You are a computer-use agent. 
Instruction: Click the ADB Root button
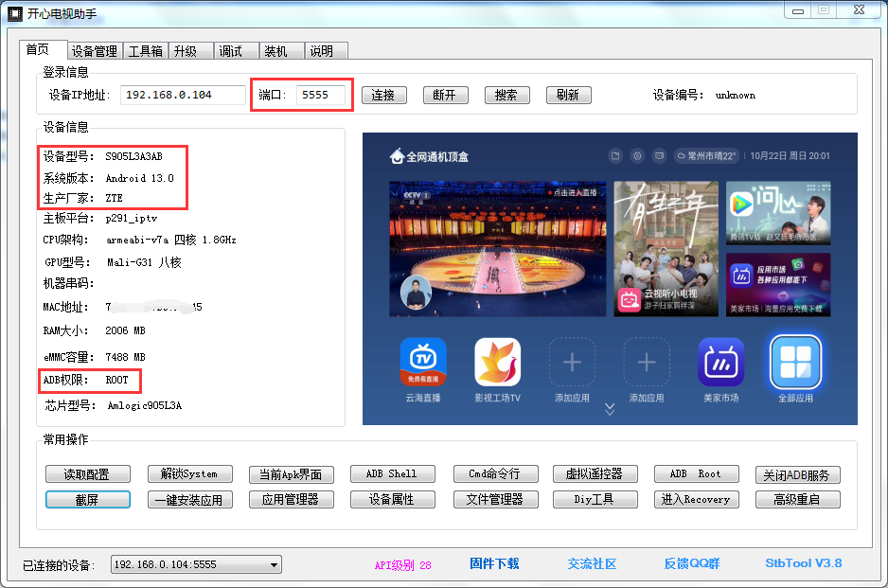pyautogui.click(x=697, y=473)
